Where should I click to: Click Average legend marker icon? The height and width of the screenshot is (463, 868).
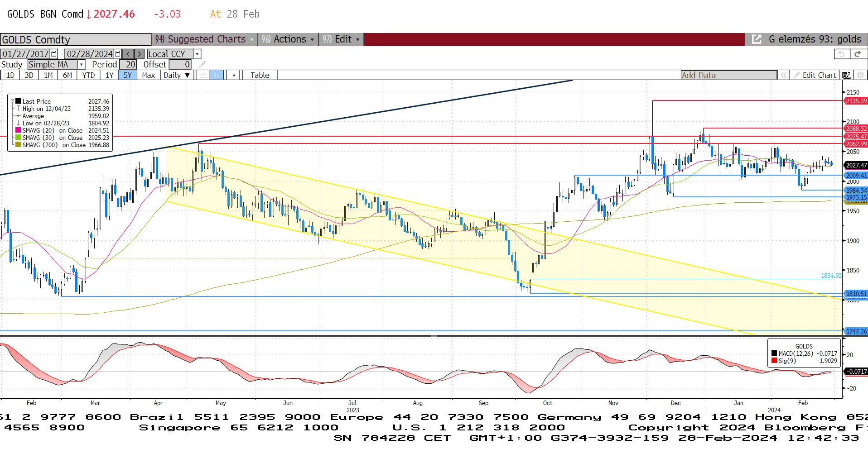click(x=18, y=116)
